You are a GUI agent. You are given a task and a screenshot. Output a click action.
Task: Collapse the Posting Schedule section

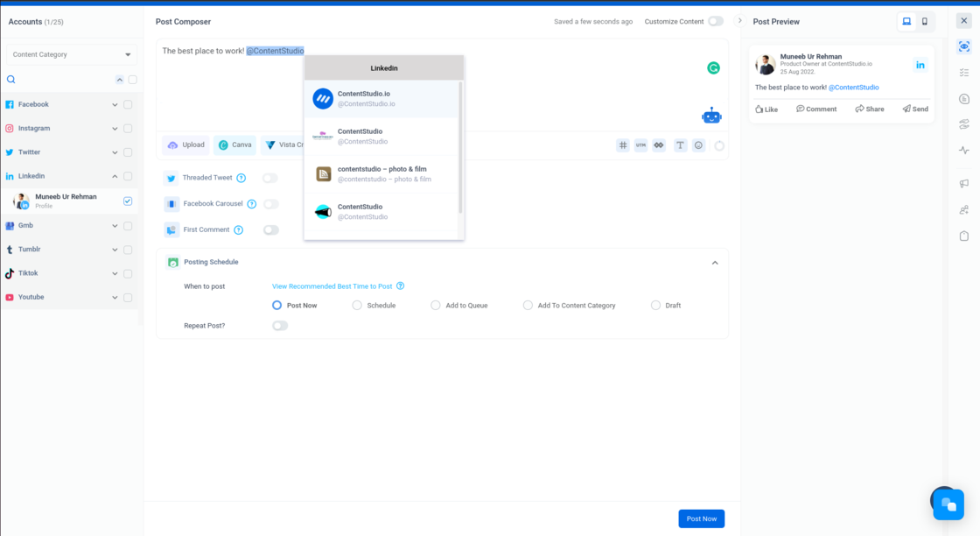click(x=714, y=263)
